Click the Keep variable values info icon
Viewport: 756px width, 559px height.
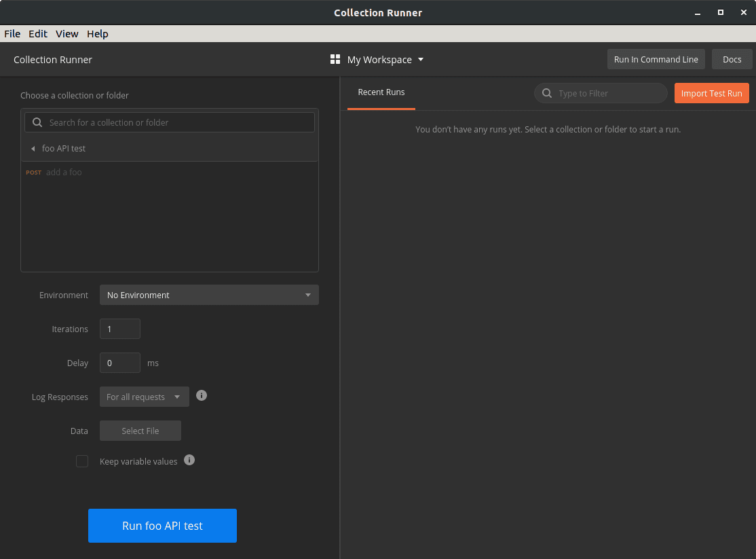pos(189,460)
